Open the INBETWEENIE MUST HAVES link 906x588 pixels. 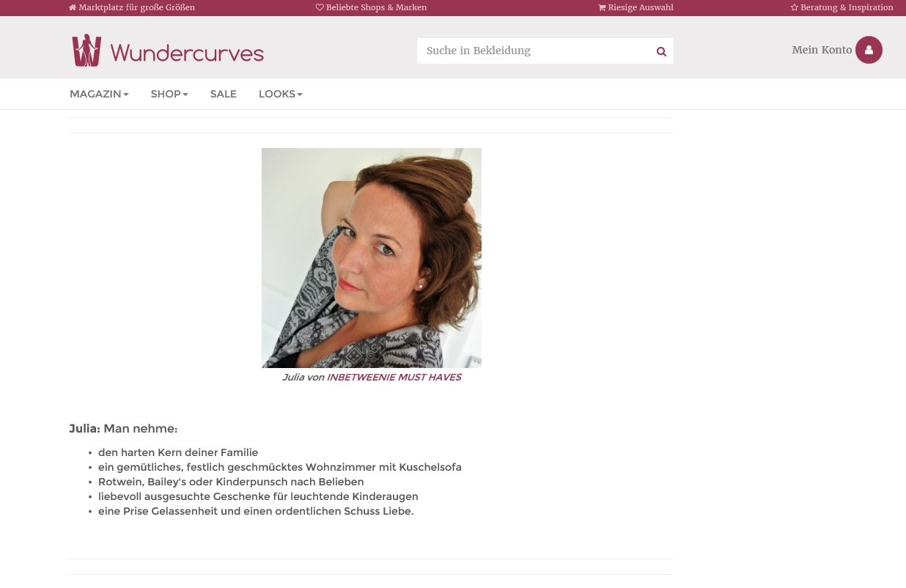point(394,378)
